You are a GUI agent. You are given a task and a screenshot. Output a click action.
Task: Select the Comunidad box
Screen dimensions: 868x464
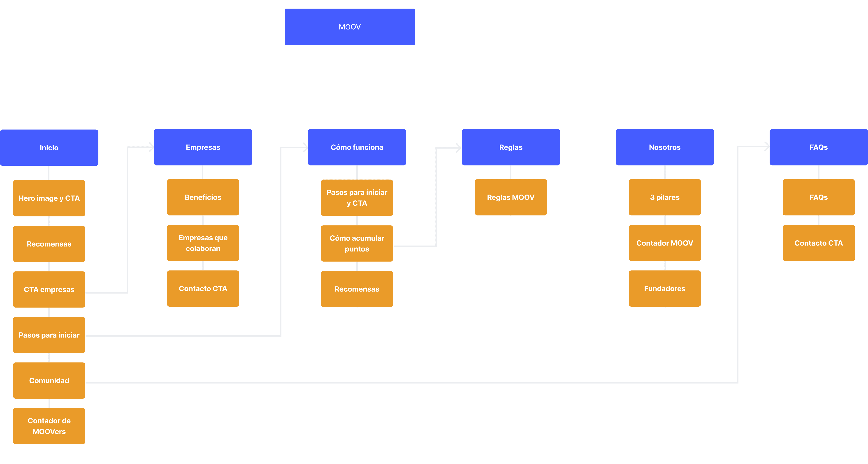49,381
